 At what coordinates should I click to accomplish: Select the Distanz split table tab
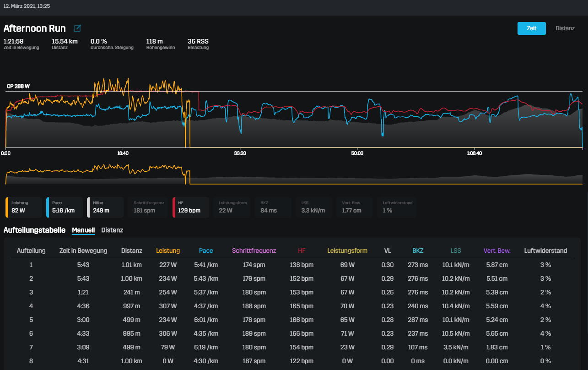(x=112, y=230)
